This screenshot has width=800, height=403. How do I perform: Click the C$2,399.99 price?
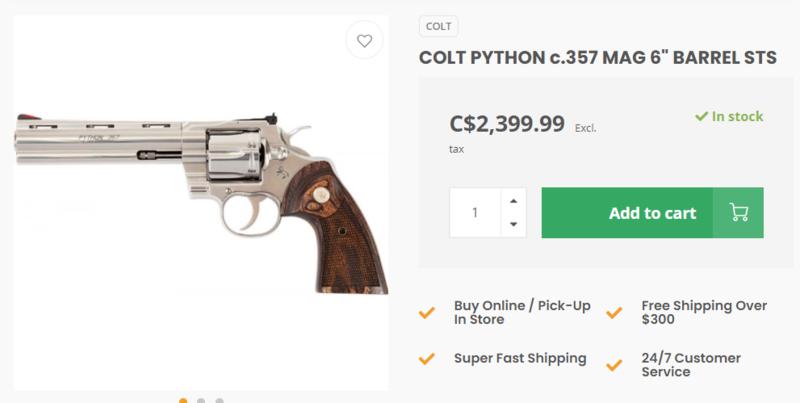point(507,124)
